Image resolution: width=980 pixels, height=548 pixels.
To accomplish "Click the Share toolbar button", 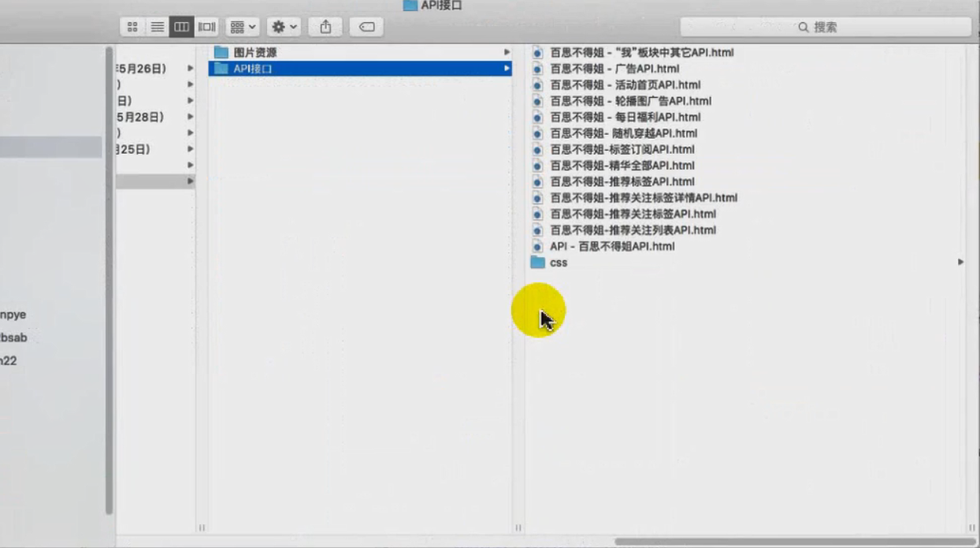I will click(x=325, y=27).
